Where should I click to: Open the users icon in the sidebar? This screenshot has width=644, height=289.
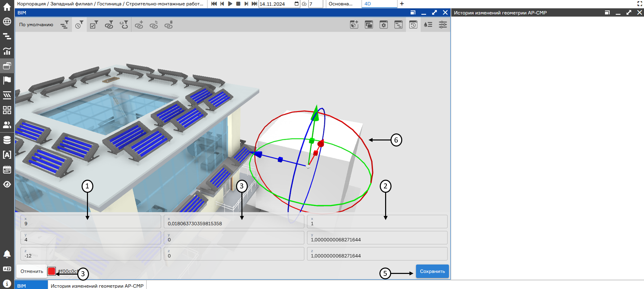(7, 125)
